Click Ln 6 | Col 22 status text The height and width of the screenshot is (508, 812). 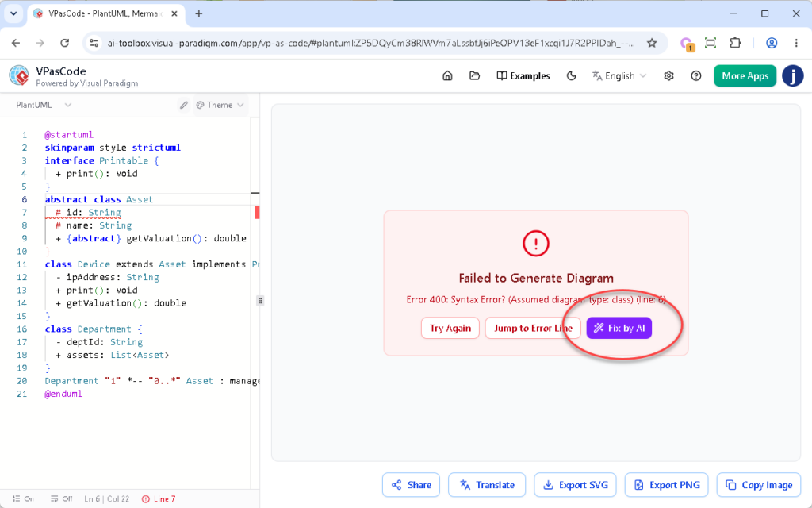pos(107,498)
